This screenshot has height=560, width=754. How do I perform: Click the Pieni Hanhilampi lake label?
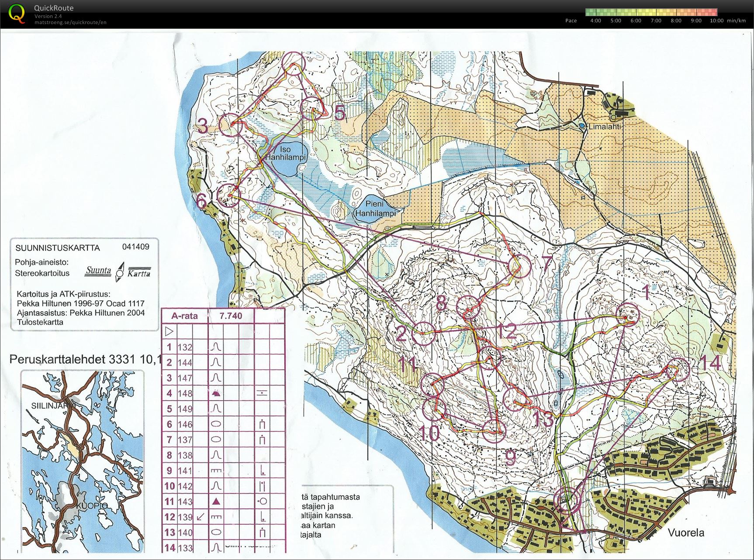[x=375, y=209]
